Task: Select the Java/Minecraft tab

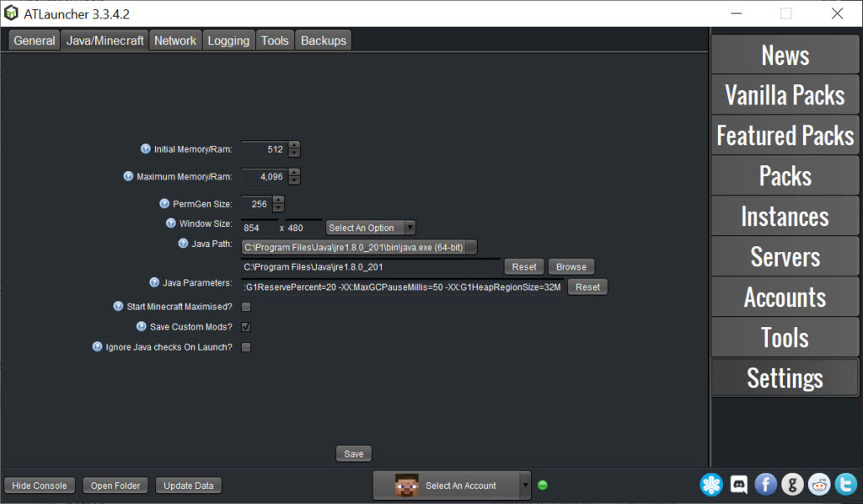Action: pyautogui.click(x=105, y=40)
